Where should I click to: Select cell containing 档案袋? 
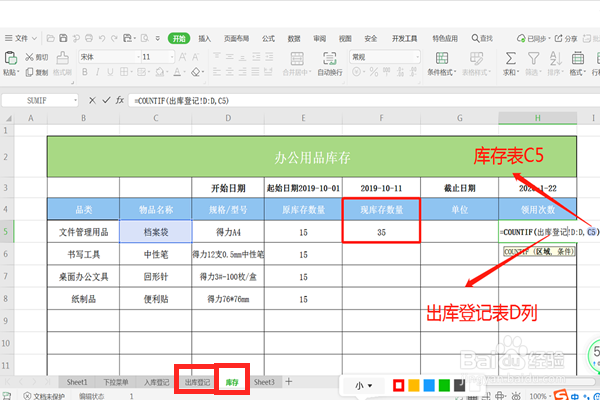pos(156,232)
